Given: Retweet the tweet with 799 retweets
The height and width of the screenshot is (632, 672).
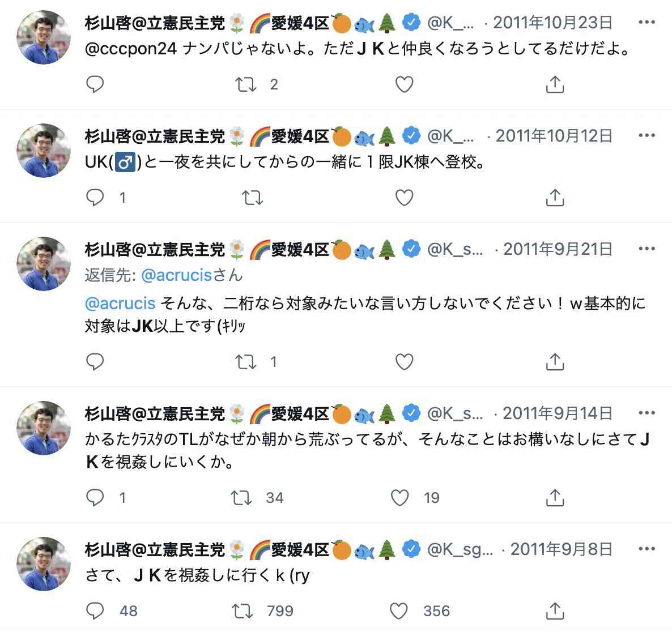Looking at the screenshot, I should point(242,610).
